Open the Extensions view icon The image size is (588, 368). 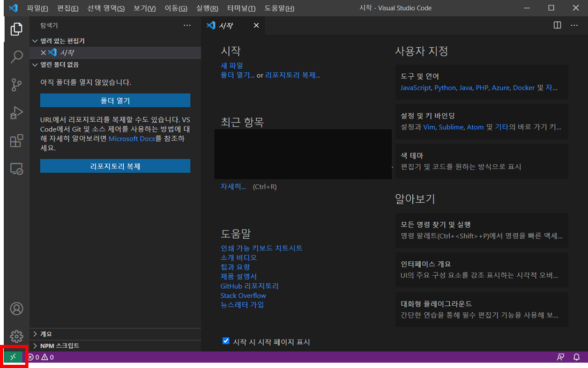click(x=16, y=141)
